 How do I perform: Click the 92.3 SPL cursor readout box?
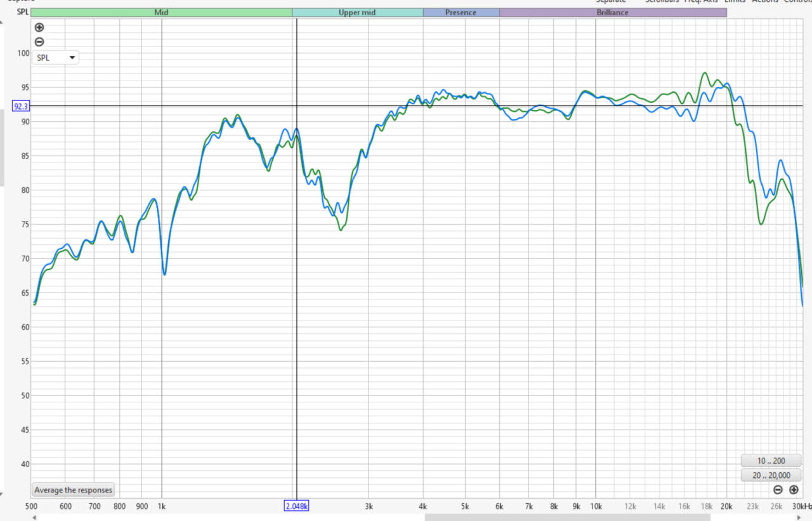coord(21,106)
